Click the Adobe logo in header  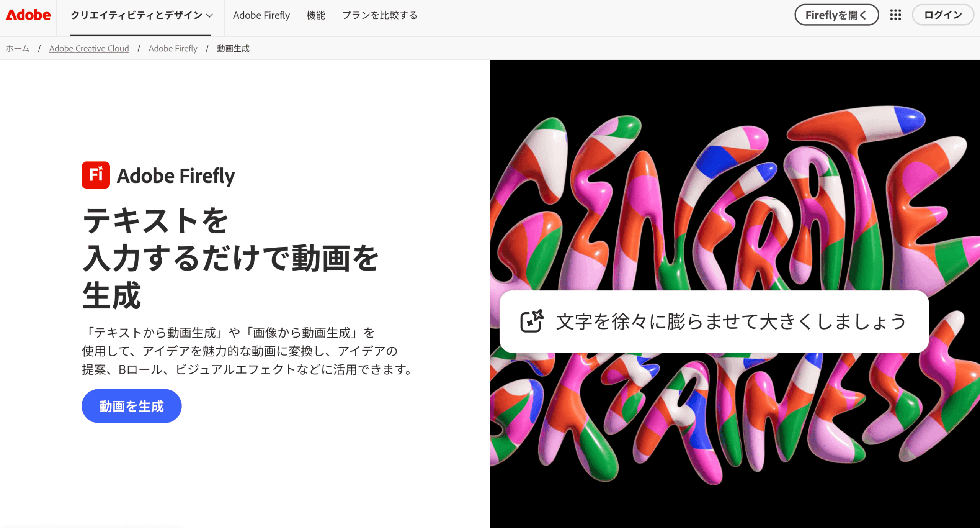point(28,15)
